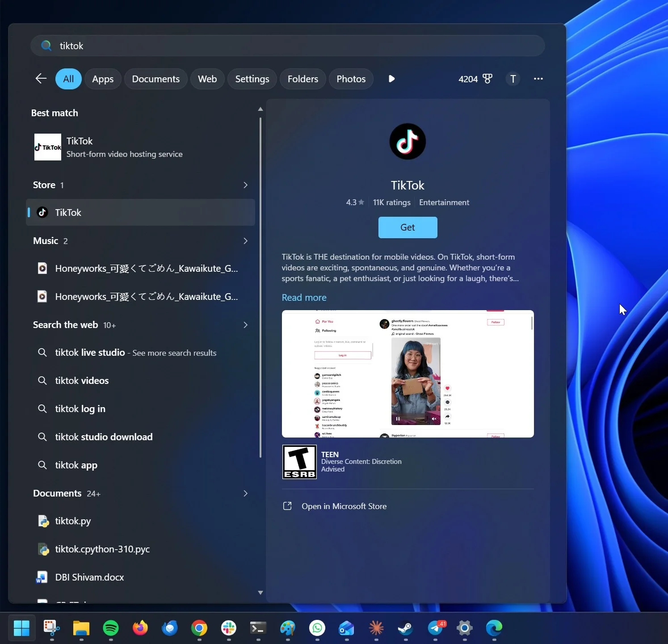The image size is (668, 644).
Task: Switch to the Apps filter tab
Action: [103, 79]
